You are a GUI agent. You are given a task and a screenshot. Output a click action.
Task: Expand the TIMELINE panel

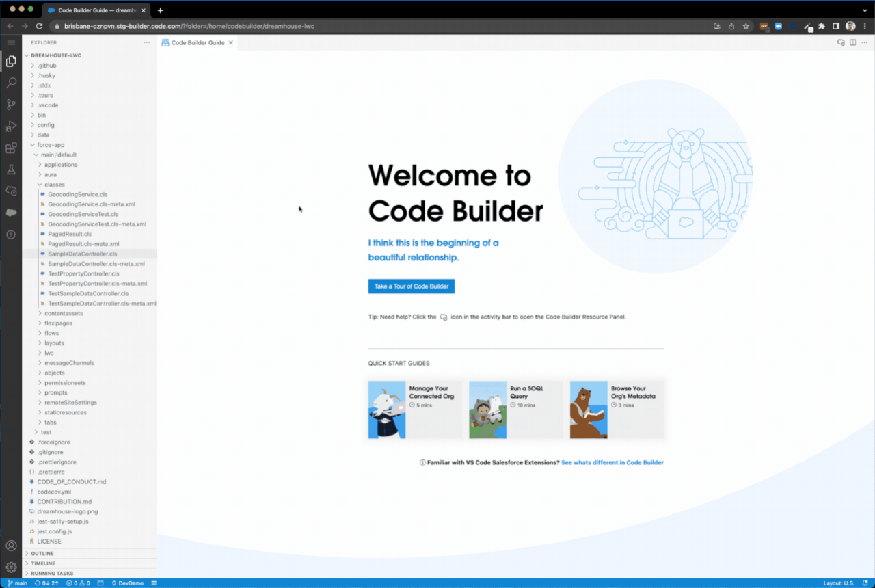click(41, 563)
